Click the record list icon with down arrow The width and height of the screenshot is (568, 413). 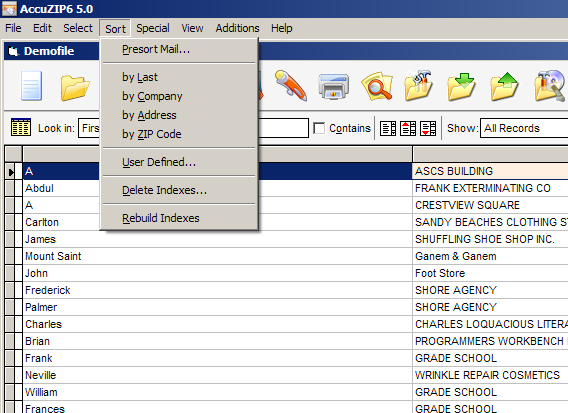(x=428, y=128)
